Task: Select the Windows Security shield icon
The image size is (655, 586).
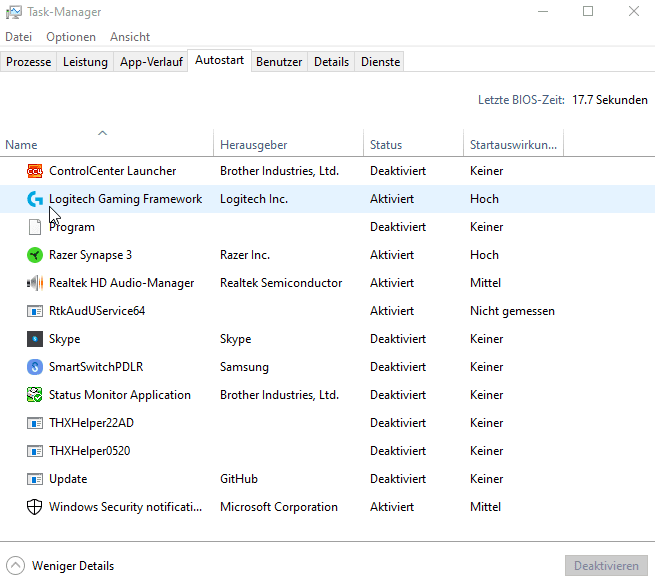Action: 34,507
